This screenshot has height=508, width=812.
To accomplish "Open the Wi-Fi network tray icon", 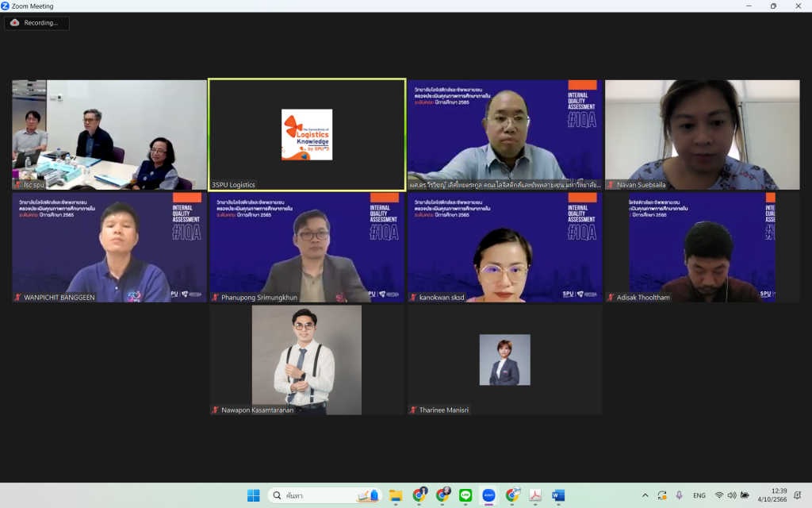I will click(718, 495).
